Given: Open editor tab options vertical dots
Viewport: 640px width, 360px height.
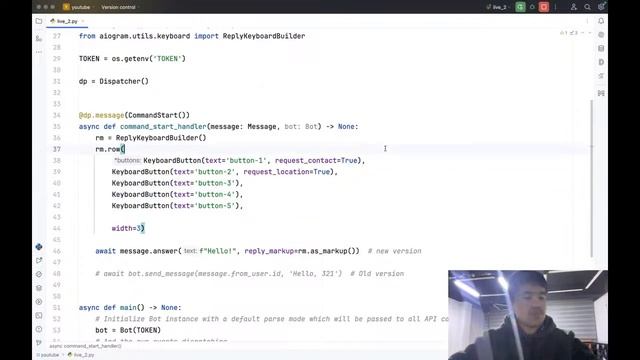Looking at the screenshot, I should (x=587, y=21).
